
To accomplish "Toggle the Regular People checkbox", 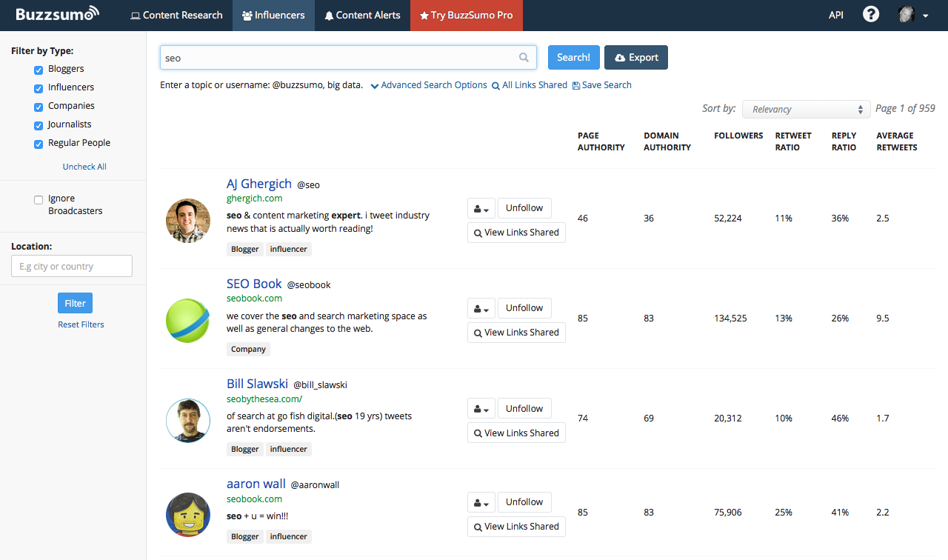I will point(39,144).
